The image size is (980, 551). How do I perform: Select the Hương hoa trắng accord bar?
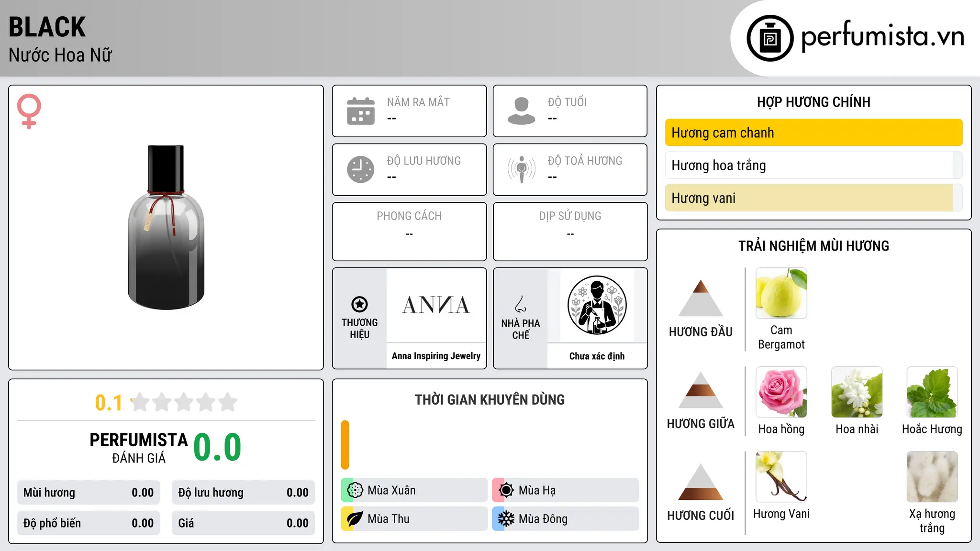[x=813, y=165]
